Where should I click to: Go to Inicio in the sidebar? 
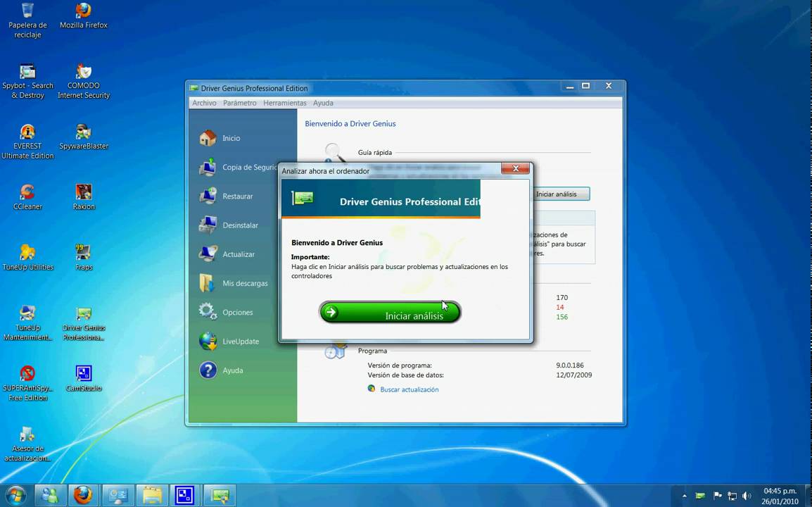point(220,139)
